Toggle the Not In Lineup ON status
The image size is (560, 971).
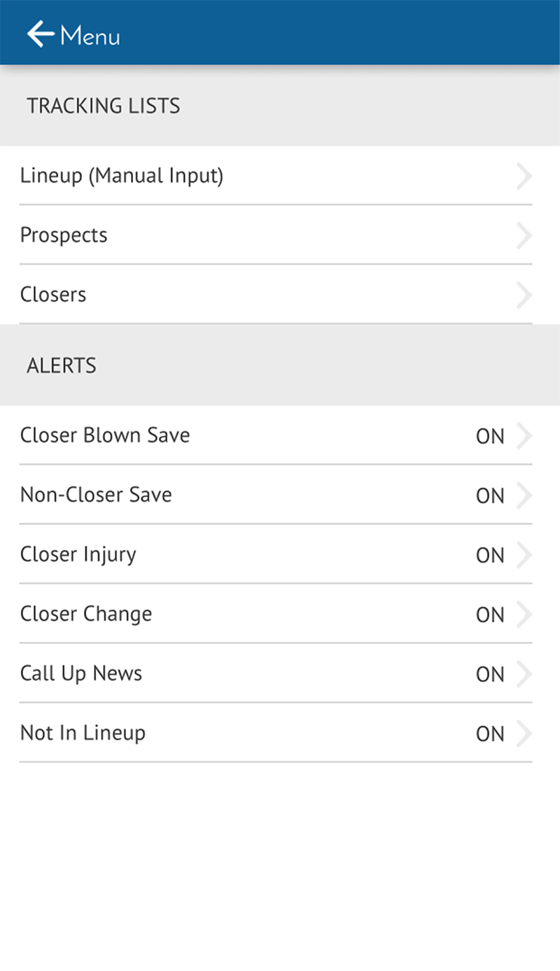point(490,734)
